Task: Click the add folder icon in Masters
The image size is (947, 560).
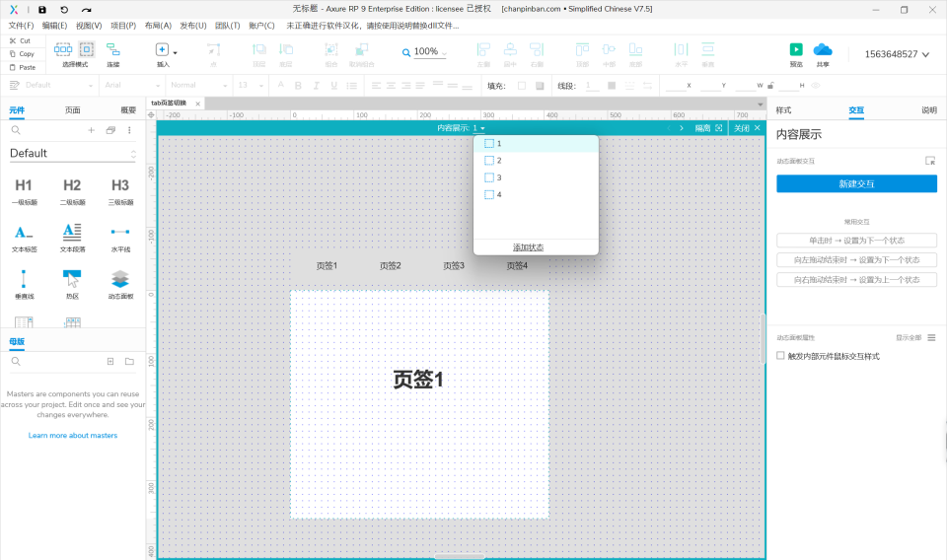Action: 129,362
